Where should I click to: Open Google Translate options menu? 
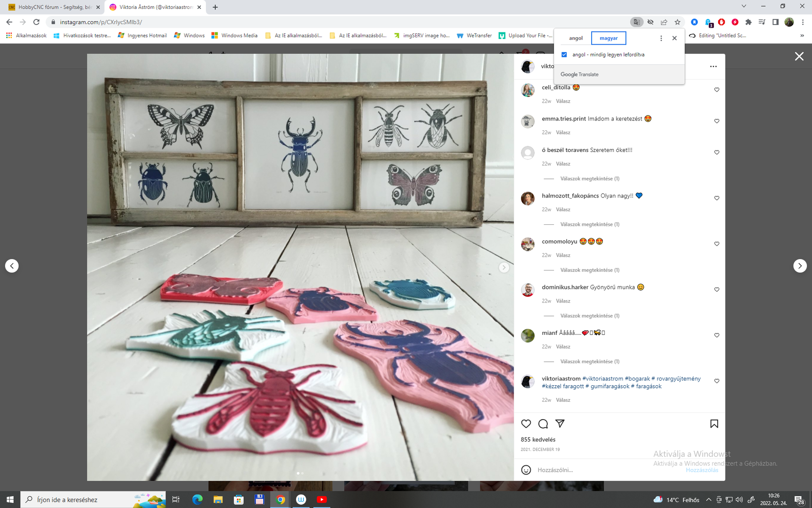tap(661, 38)
